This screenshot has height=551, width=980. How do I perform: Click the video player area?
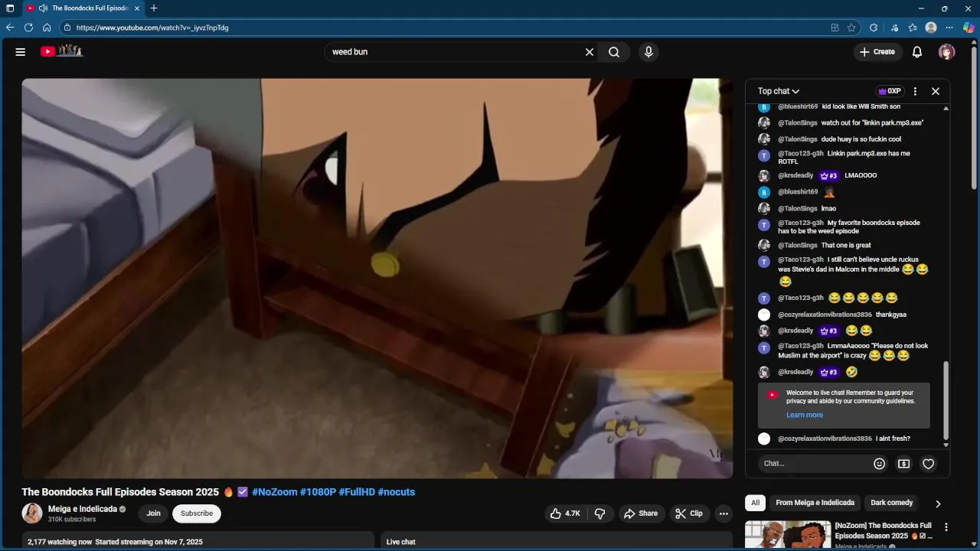(x=377, y=279)
